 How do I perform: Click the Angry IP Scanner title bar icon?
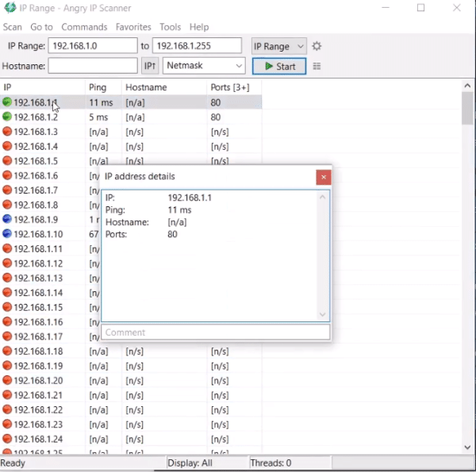10,7
